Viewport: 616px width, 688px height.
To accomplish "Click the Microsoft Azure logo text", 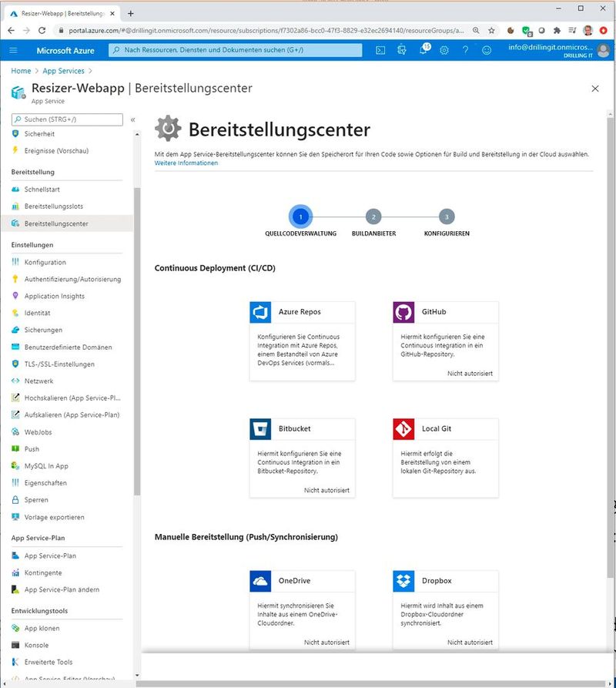I will (x=65, y=50).
